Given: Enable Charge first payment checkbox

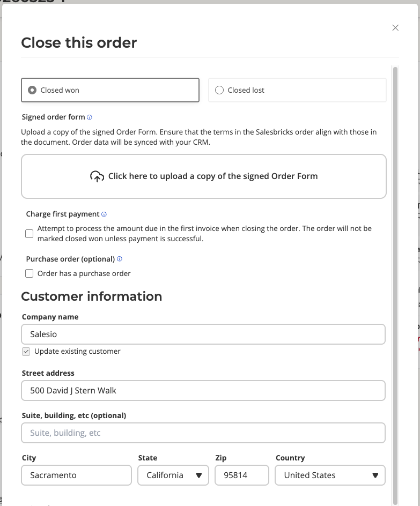Looking at the screenshot, I should tap(30, 234).
